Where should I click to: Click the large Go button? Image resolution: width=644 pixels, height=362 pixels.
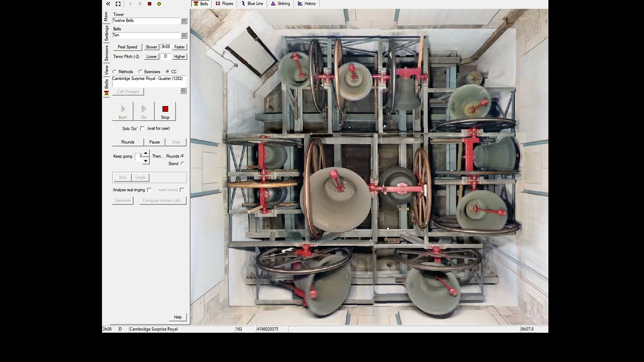tap(144, 112)
